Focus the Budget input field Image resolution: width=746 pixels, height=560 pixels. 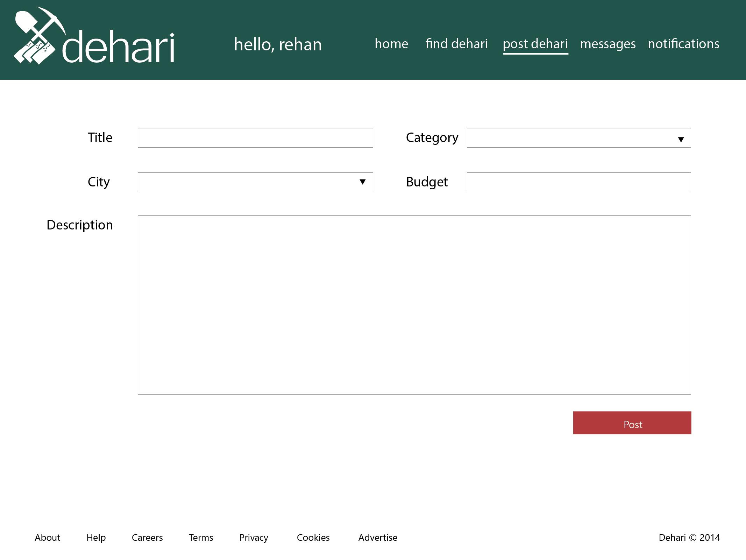pyautogui.click(x=578, y=182)
